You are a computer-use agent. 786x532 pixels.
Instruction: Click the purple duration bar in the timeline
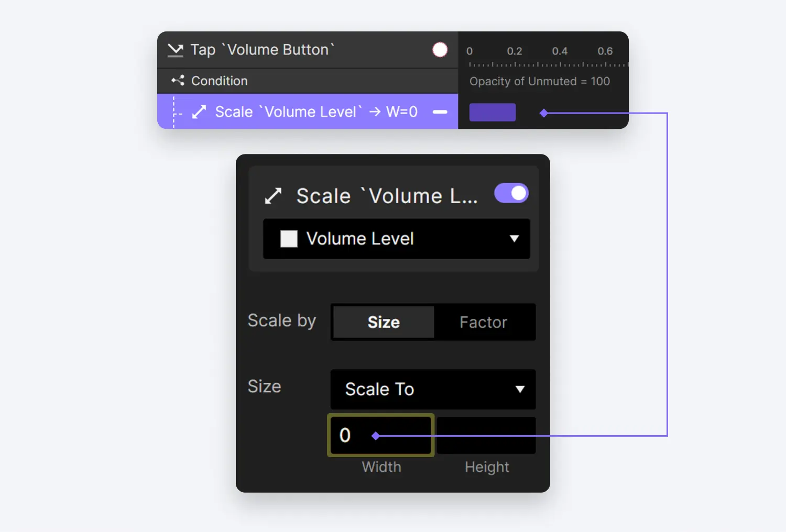pyautogui.click(x=493, y=113)
